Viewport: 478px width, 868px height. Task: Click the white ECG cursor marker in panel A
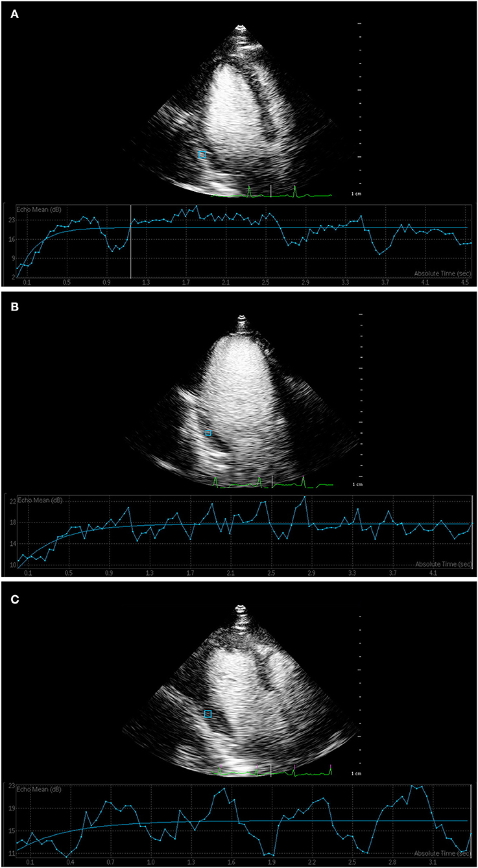[271, 191]
